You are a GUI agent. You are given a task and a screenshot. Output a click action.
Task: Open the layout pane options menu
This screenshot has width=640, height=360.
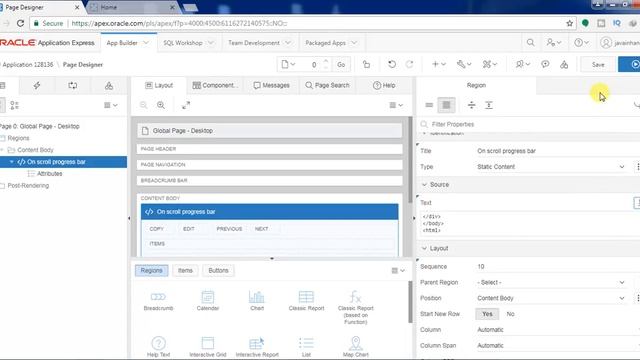point(396,105)
